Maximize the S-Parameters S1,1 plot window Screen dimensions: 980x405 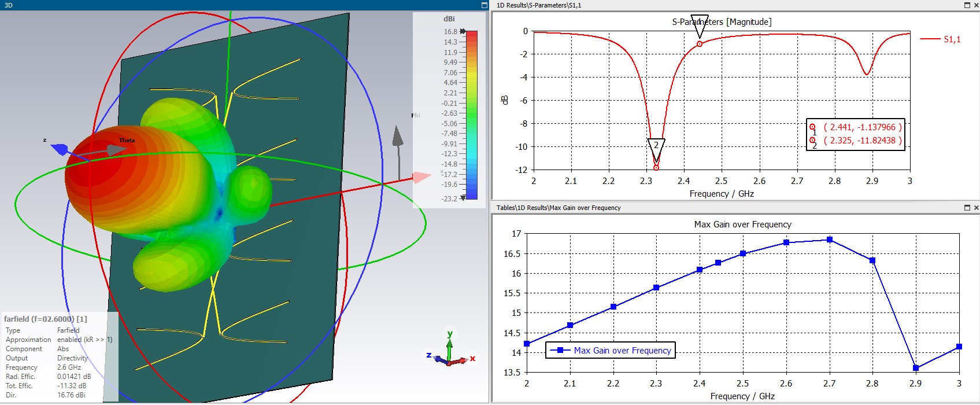click(967, 5)
